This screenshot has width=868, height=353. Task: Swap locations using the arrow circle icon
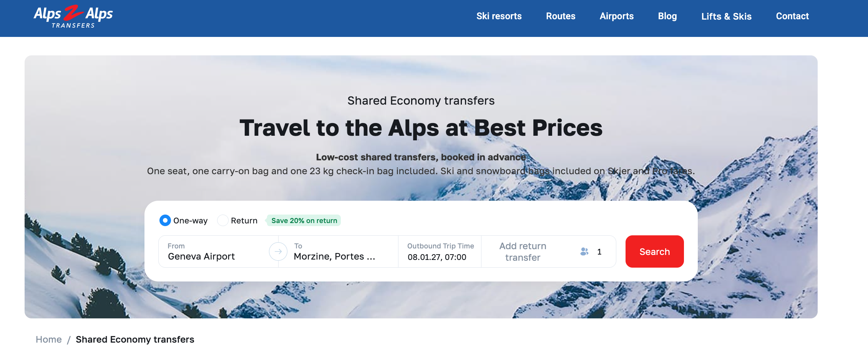tap(278, 251)
